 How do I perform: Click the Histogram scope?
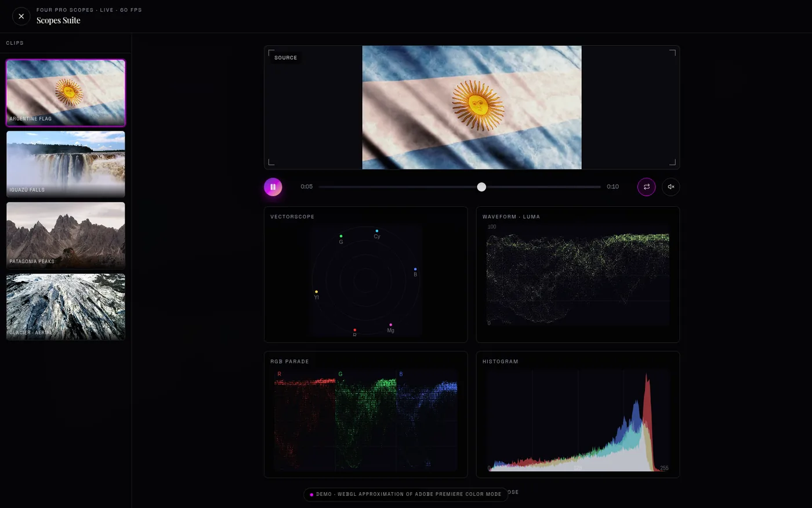(x=578, y=420)
